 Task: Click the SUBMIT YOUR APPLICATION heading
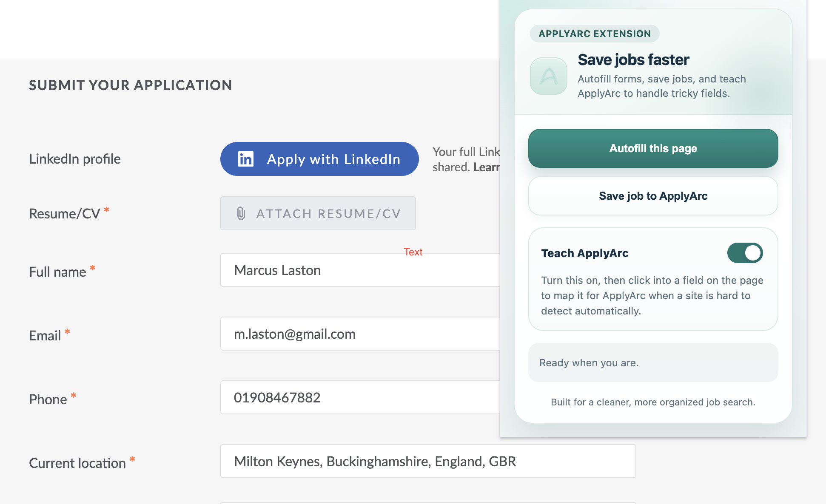coord(131,85)
